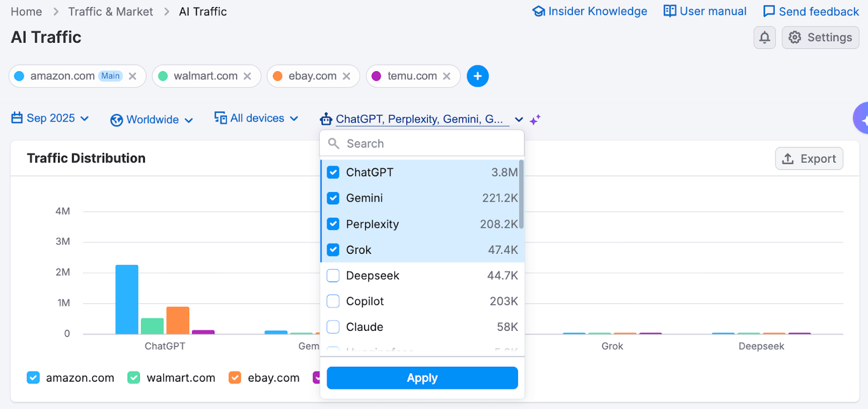Viewport: 868px width, 409px height.
Task: Click the platform search input field
Action: (x=422, y=143)
